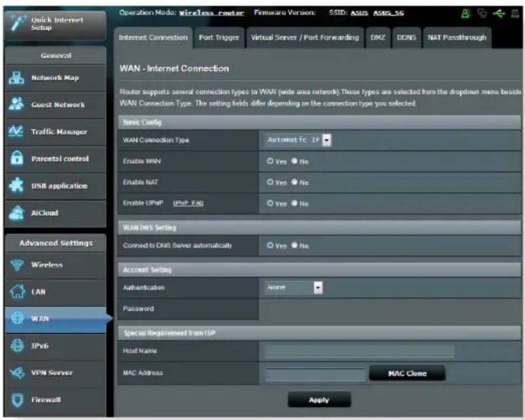Click the USB application puzzle icon
Image resolution: width=525 pixels, height=420 pixels.
[17, 185]
